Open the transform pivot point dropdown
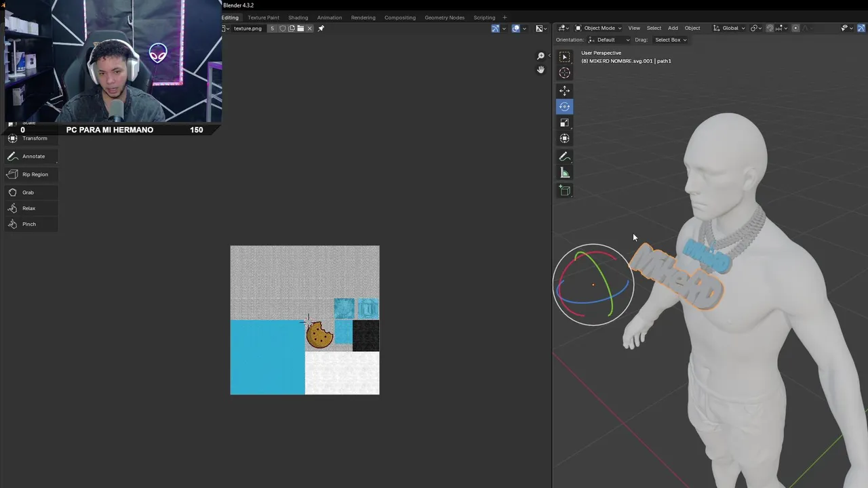 [756, 28]
